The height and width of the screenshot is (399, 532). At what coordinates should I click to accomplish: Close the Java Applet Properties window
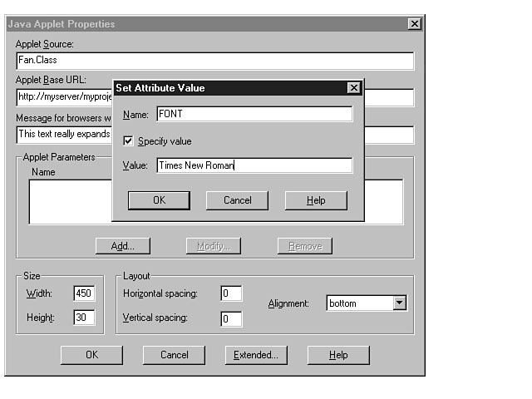pyautogui.click(x=414, y=24)
